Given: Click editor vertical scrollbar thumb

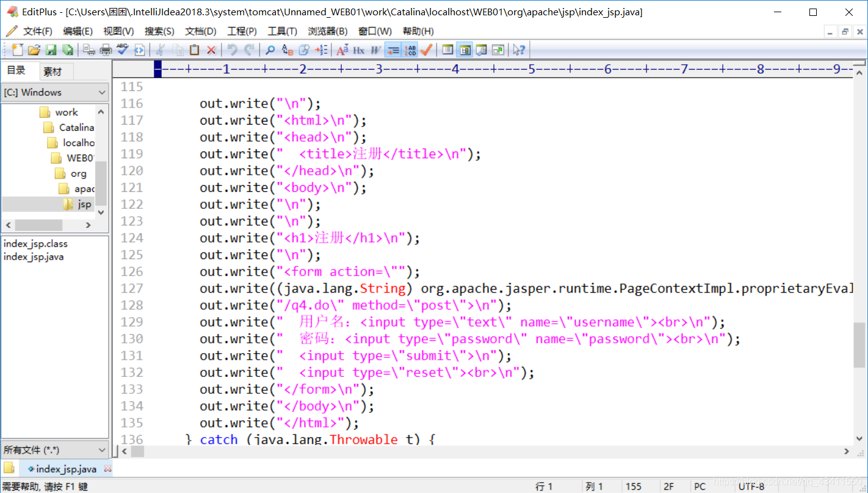Looking at the screenshot, I should tap(859, 345).
